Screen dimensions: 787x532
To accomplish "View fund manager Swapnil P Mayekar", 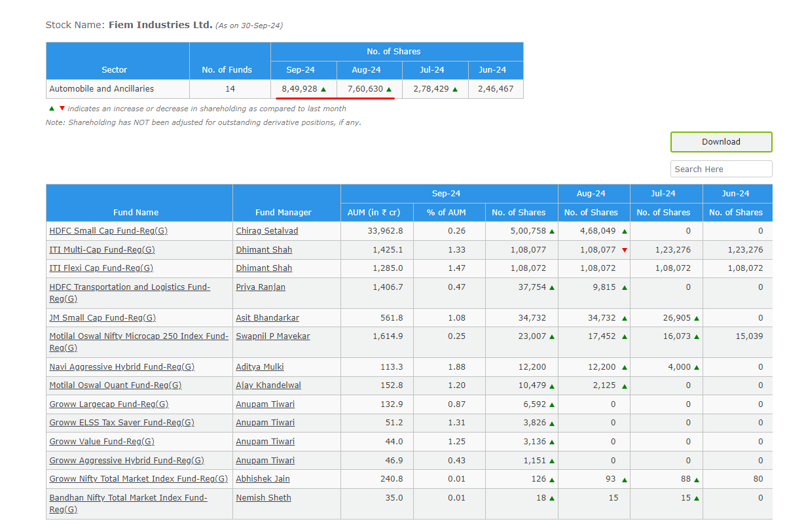I will (x=273, y=336).
